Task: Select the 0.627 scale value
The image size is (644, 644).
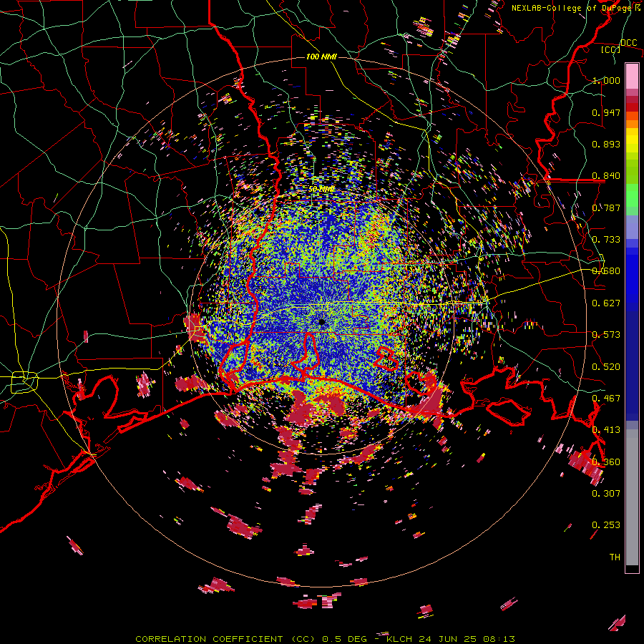Action: point(606,303)
